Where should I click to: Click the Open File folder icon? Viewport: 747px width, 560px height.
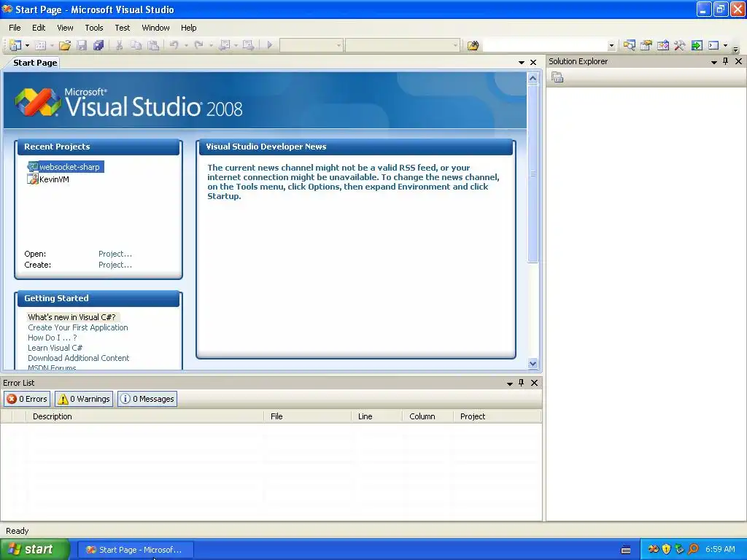[x=65, y=45]
